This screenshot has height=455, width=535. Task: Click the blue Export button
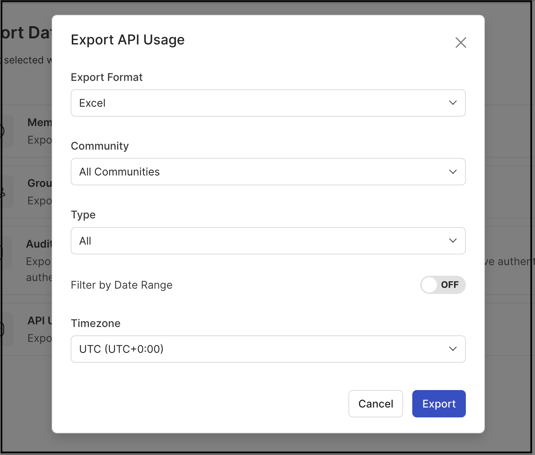[439, 404]
